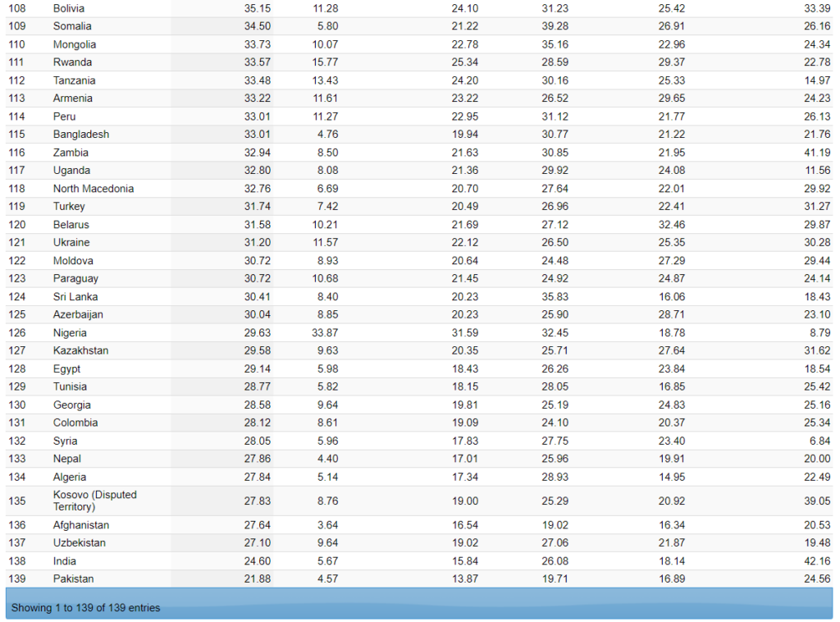Click India's 42.16 value in last column

point(816,561)
